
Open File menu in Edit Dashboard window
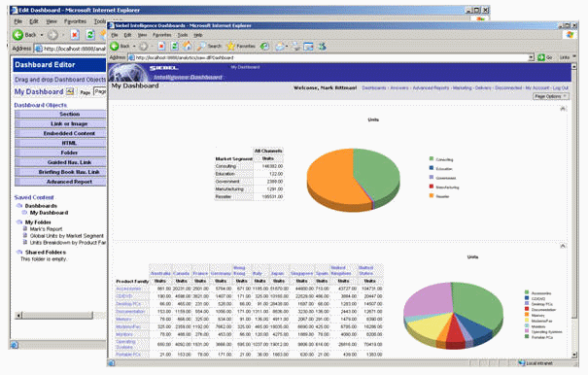pyautogui.click(x=18, y=21)
